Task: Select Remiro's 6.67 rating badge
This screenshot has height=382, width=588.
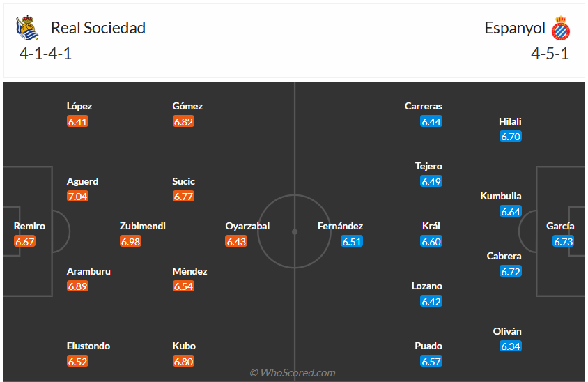Action: (x=24, y=242)
